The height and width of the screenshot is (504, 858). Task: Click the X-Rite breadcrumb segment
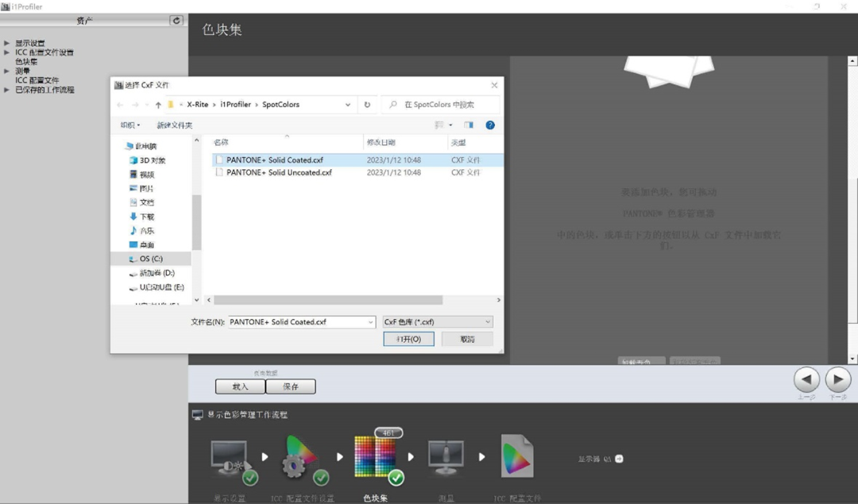tap(198, 105)
